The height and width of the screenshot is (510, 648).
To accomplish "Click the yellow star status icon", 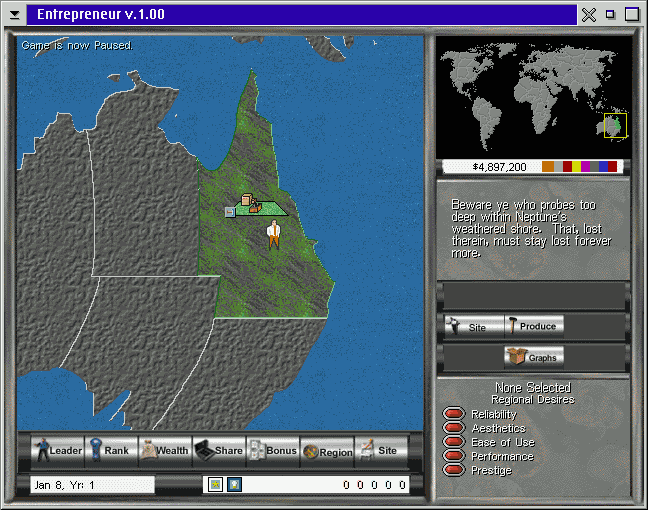I will point(215,484).
